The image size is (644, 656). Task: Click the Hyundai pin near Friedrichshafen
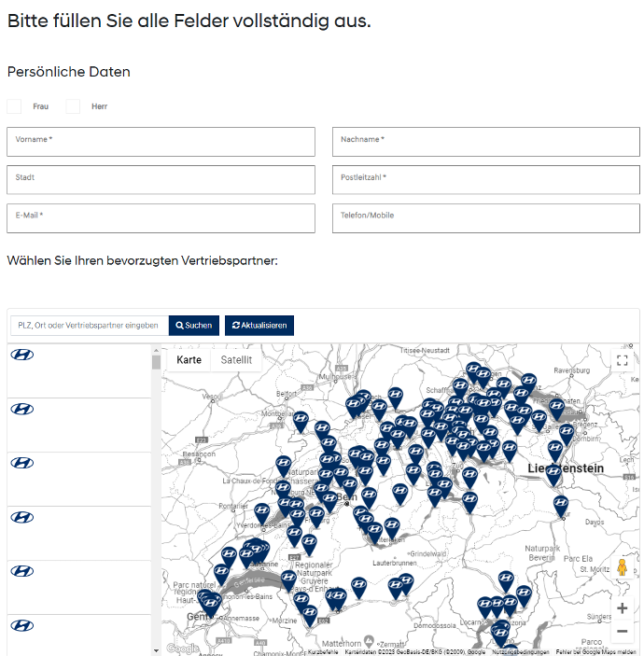[x=556, y=408]
